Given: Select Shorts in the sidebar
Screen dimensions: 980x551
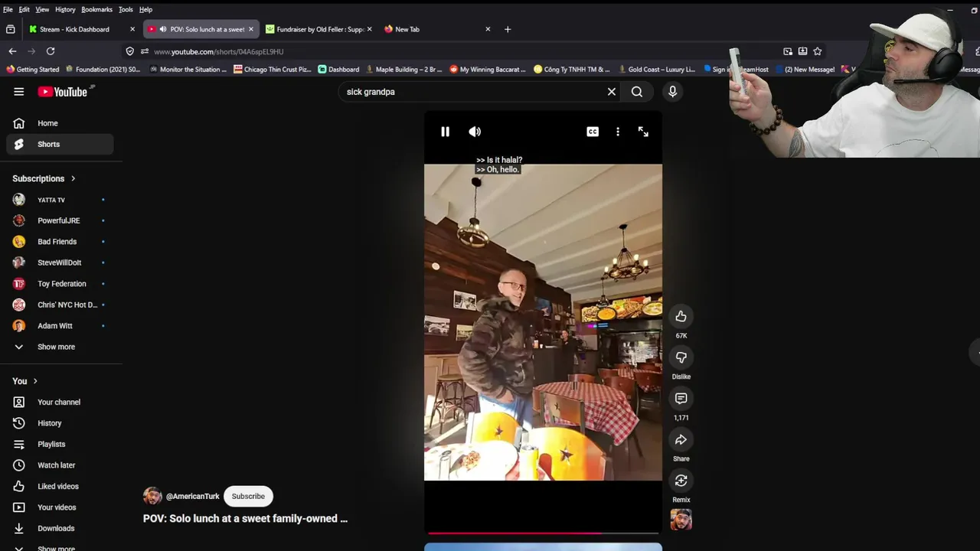Looking at the screenshot, I should [x=60, y=144].
